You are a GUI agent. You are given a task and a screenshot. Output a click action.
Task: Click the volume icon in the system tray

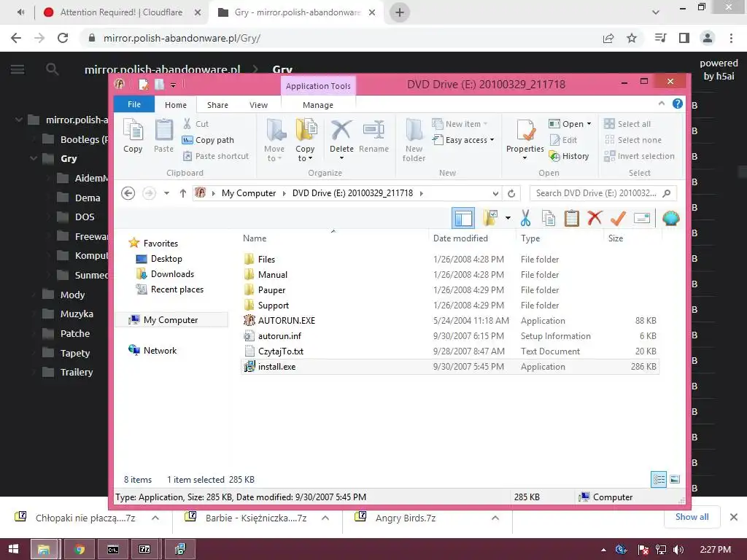point(678,550)
